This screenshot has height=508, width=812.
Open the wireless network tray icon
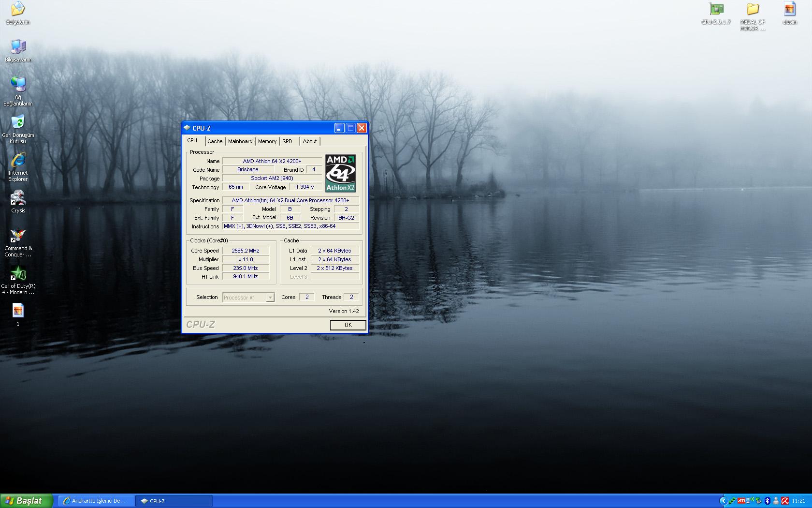tap(750, 501)
